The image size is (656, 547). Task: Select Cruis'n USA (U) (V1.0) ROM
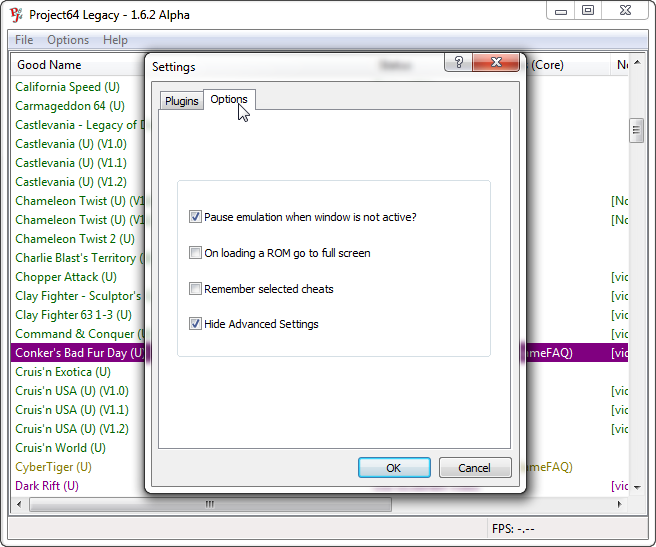click(x=72, y=391)
